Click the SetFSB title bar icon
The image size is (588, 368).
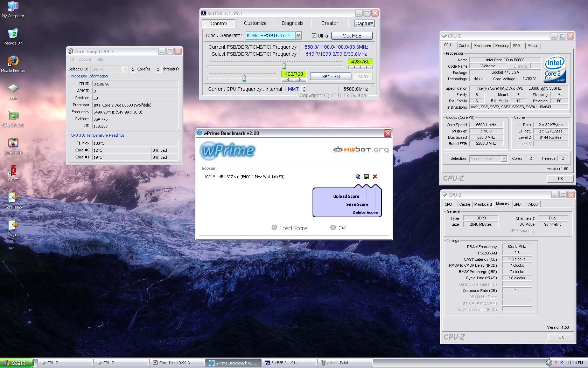click(204, 13)
